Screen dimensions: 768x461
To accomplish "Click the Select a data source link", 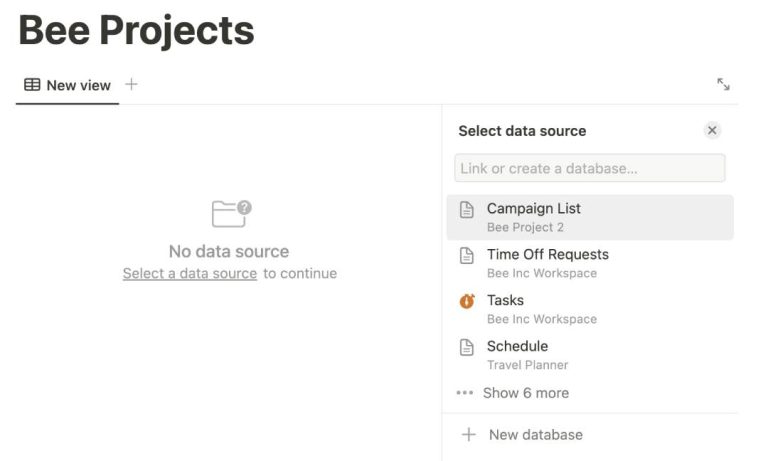I will (x=190, y=273).
